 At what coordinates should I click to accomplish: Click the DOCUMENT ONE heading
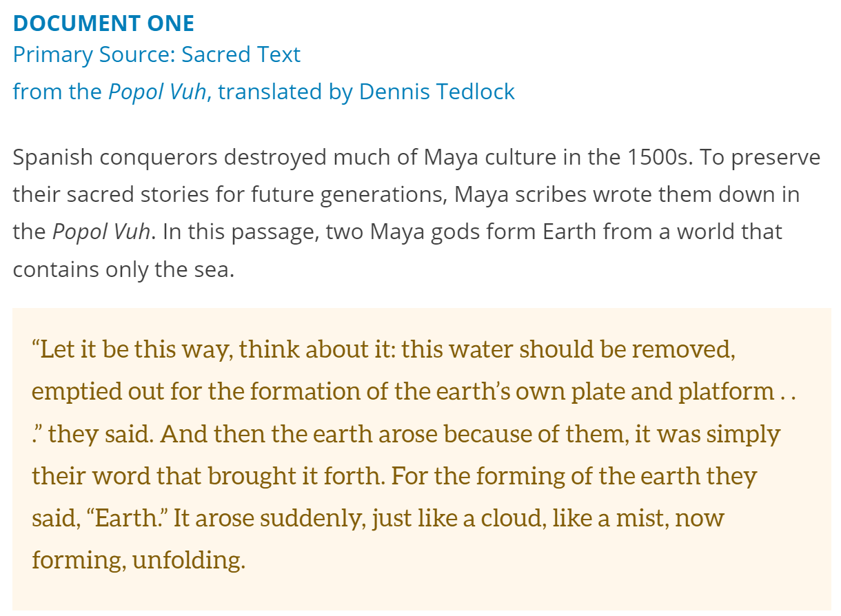103,23
